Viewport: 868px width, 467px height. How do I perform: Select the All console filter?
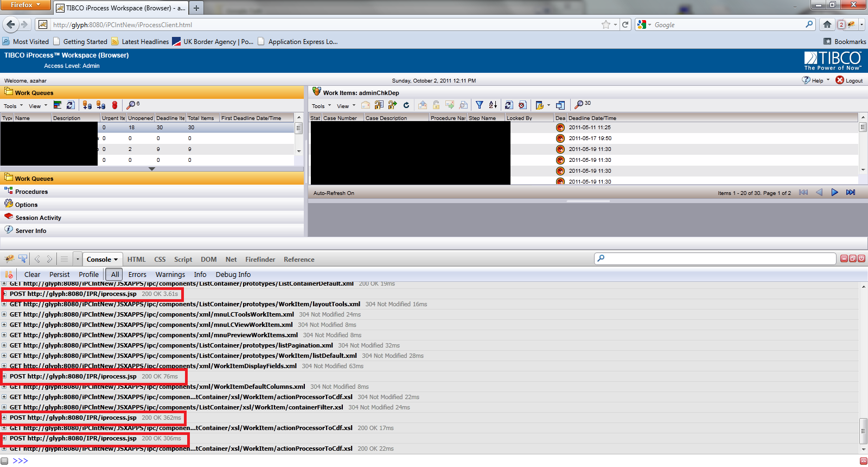click(x=114, y=275)
